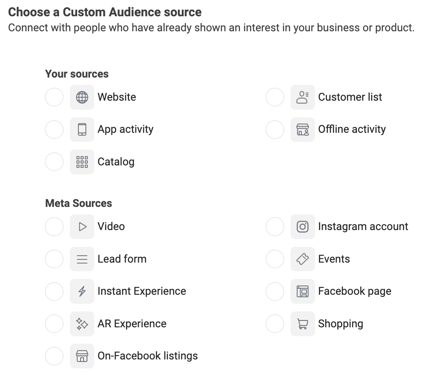
Task: Click the Offline activity label
Action: click(352, 129)
